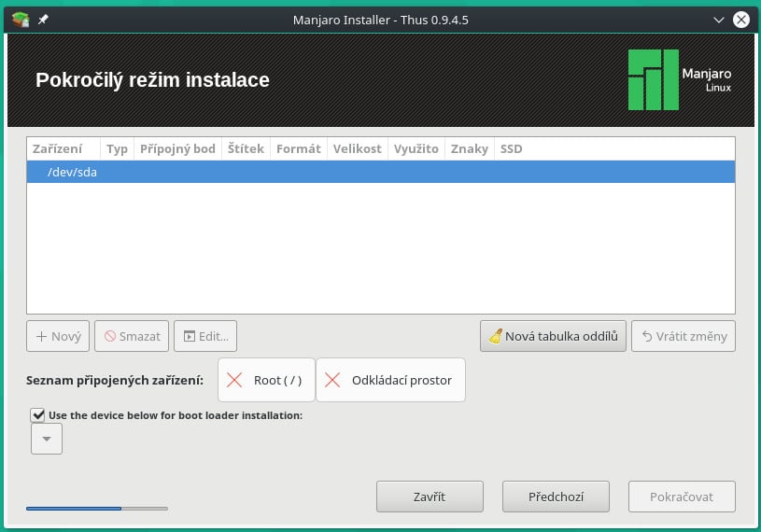The width and height of the screenshot is (761, 532).
Task: Click the installation progress bar
Action: [x=97, y=509]
